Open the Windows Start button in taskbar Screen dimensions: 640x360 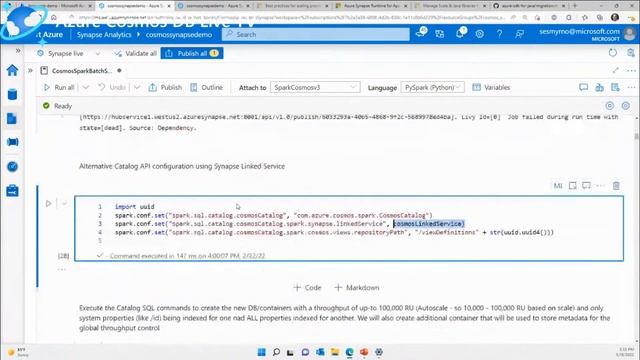click(262, 352)
